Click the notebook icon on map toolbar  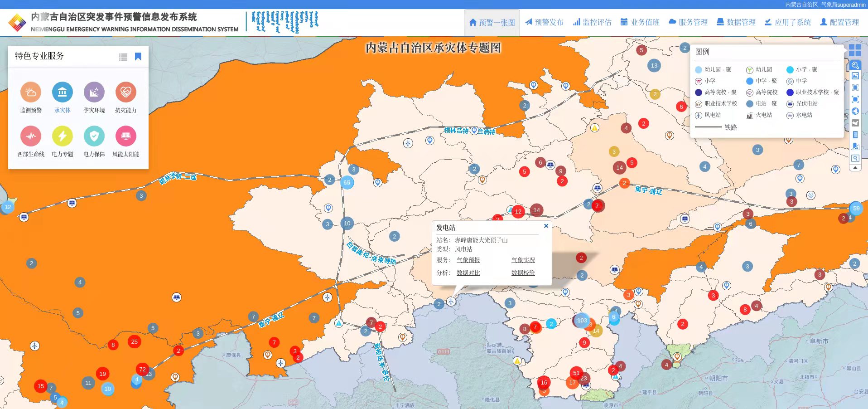855,135
